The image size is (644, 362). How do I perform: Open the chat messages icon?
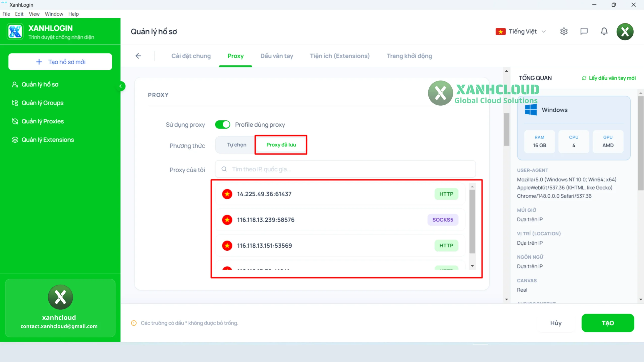pyautogui.click(x=584, y=31)
